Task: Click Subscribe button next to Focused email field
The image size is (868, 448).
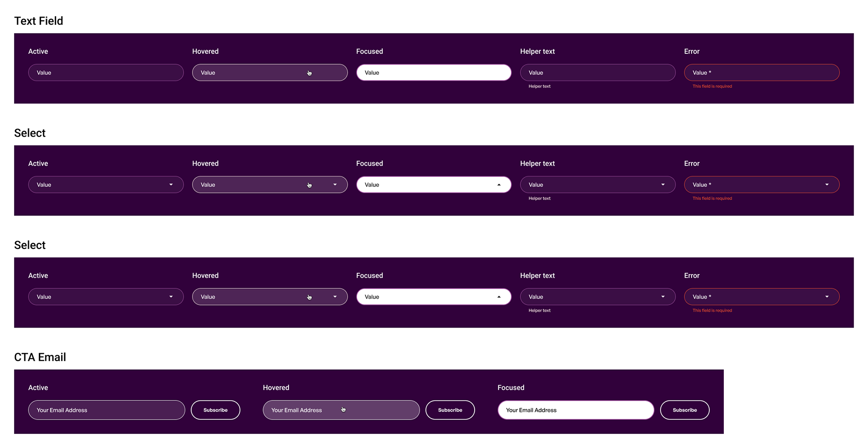Action: click(x=685, y=410)
